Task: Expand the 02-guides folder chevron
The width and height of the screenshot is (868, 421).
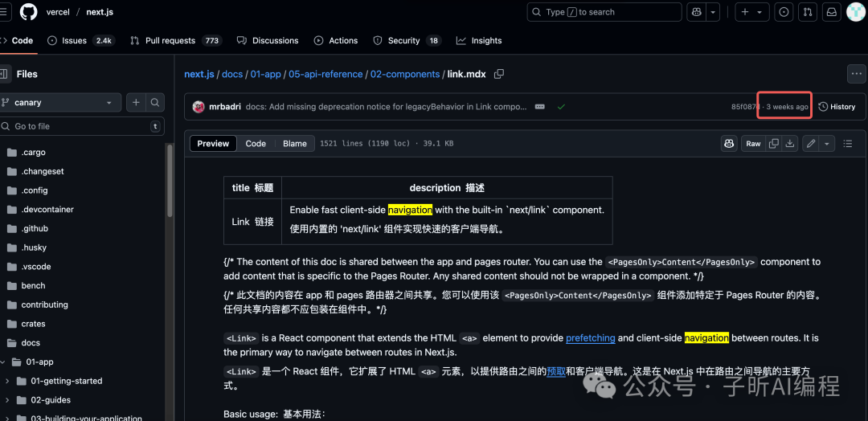Action: (x=8, y=400)
